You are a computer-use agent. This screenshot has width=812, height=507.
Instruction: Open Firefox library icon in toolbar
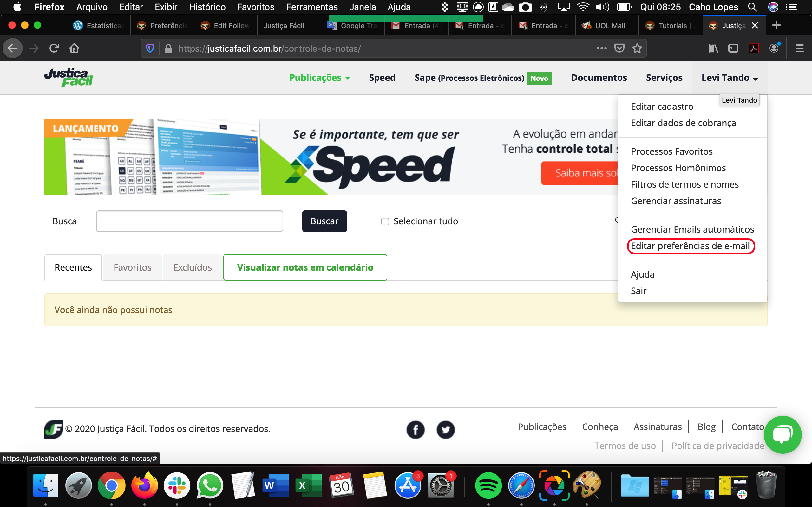click(x=713, y=48)
